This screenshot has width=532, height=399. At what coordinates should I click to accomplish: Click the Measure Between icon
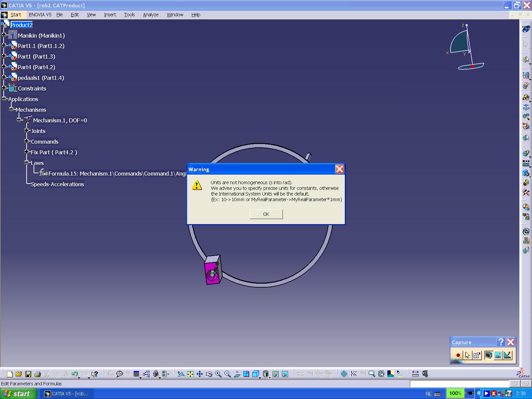click(x=415, y=374)
